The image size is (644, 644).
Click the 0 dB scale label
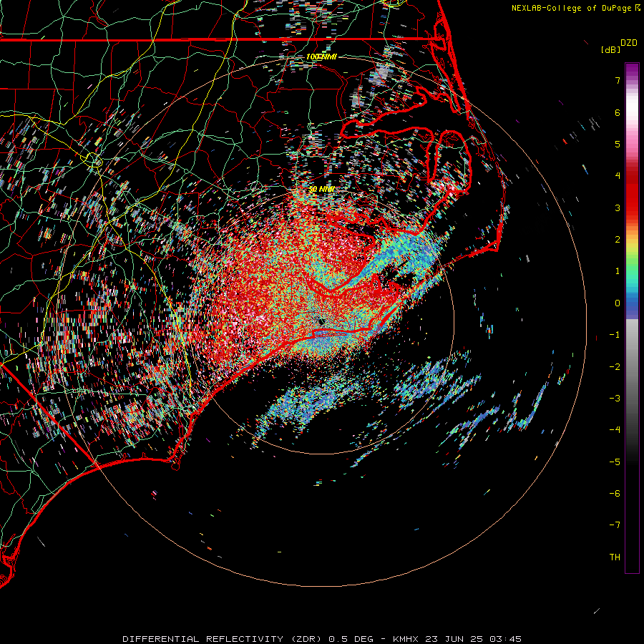pos(618,303)
